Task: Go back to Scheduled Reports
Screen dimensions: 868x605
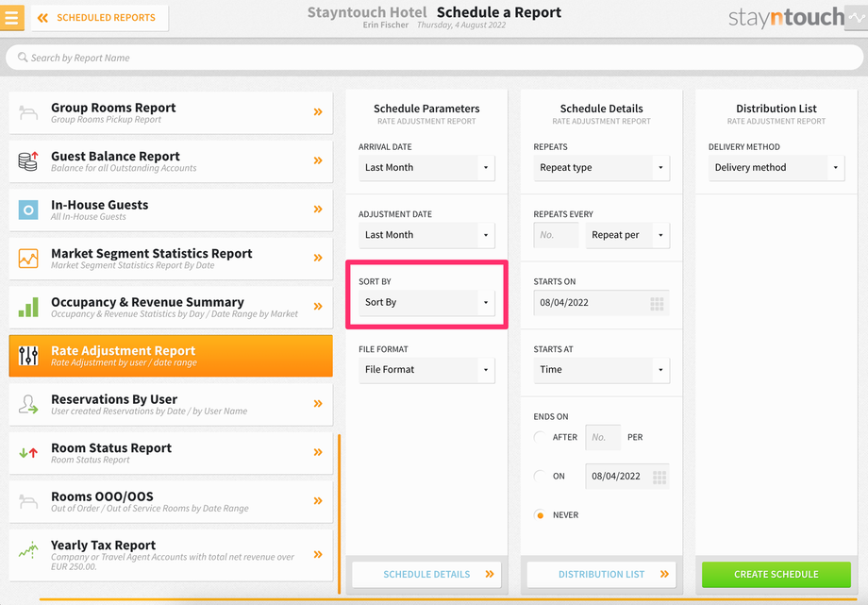Action: click(x=100, y=18)
